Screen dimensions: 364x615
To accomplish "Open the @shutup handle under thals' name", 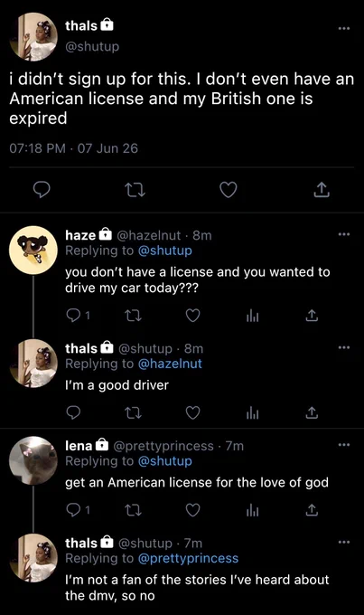I will [92, 46].
